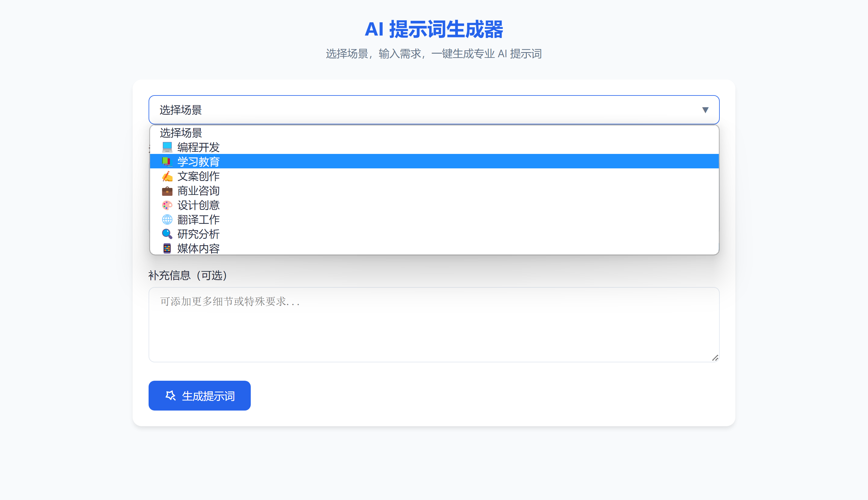The width and height of the screenshot is (868, 500).
Task: Click the phone icon beside 媒体内容
Action: point(167,248)
